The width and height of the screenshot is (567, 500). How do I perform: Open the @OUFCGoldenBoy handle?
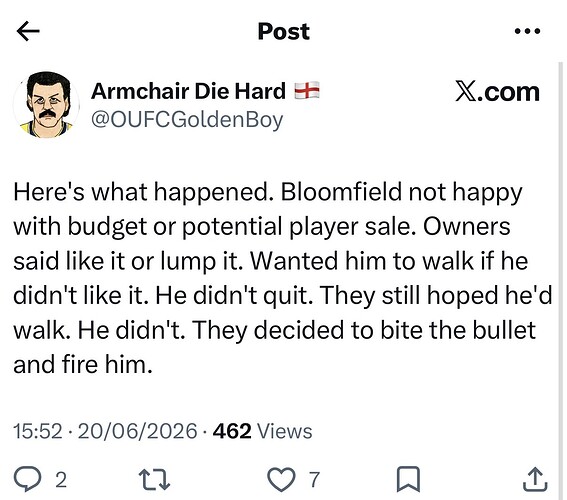coord(187,120)
